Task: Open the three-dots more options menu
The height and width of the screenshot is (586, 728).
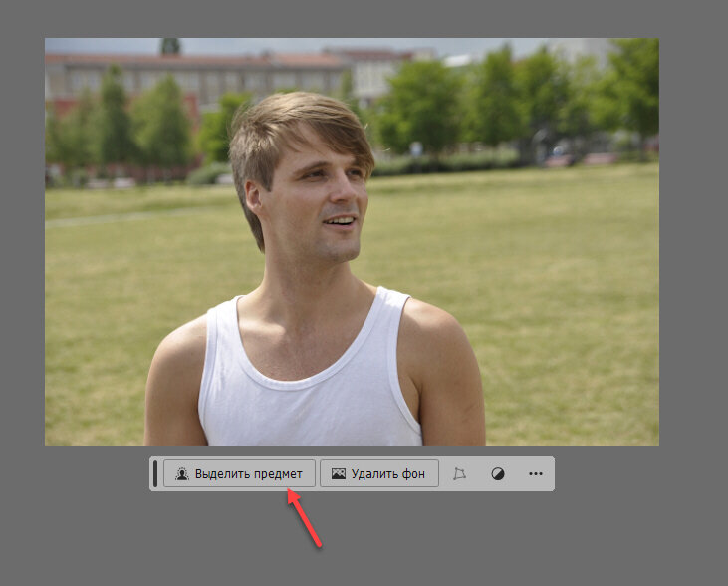Action: click(536, 474)
